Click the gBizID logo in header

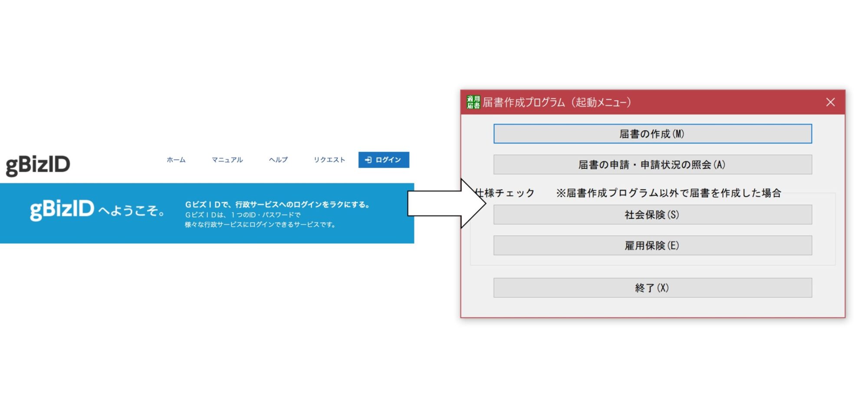pos(38,165)
